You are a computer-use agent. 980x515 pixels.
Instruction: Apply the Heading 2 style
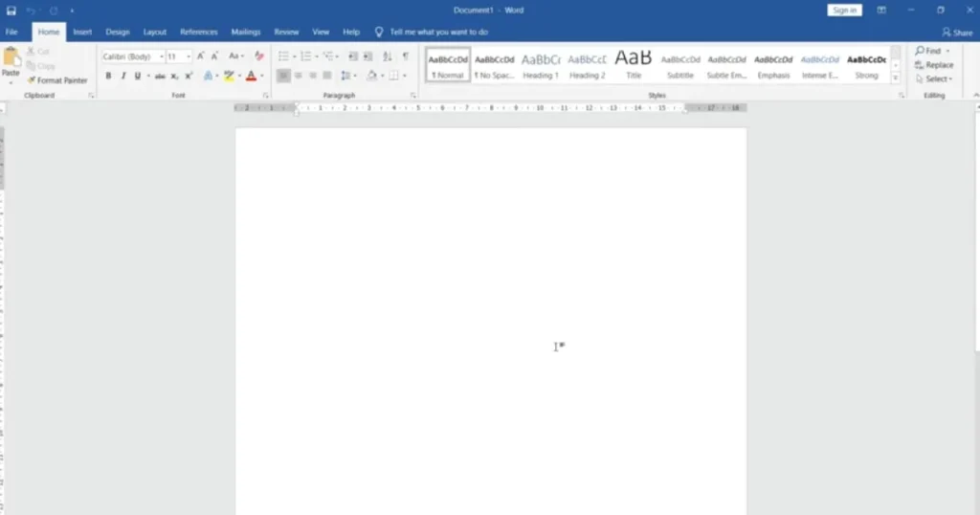point(587,65)
